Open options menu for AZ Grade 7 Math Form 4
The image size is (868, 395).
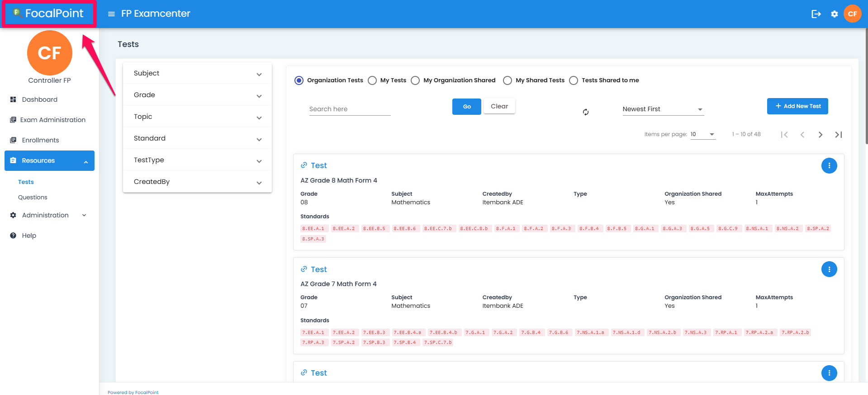point(829,269)
